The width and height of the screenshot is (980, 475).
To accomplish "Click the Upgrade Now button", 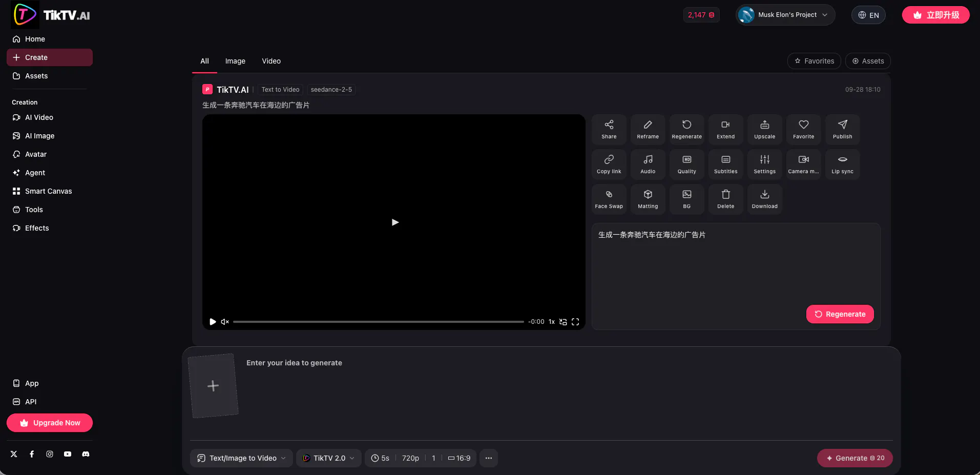I will pyautogui.click(x=50, y=423).
